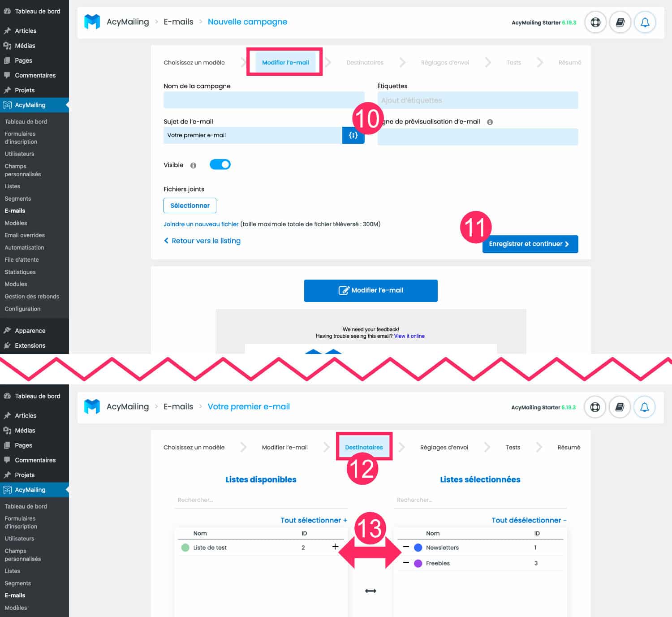Image resolution: width=672 pixels, height=617 pixels.
Task: Click Tout sélectionner + link
Action: click(314, 520)
